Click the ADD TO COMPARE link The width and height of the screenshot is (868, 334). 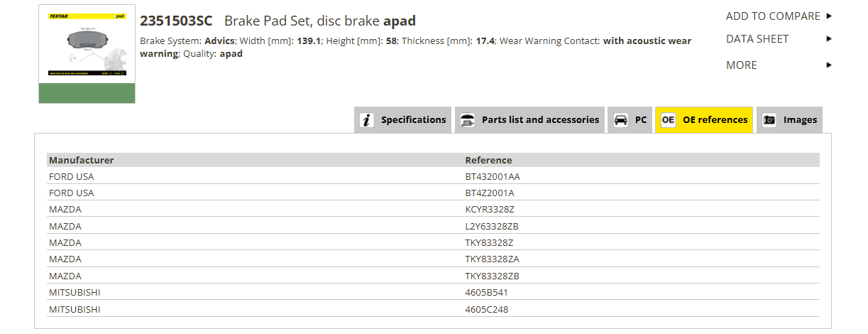(x=773, y=16)
